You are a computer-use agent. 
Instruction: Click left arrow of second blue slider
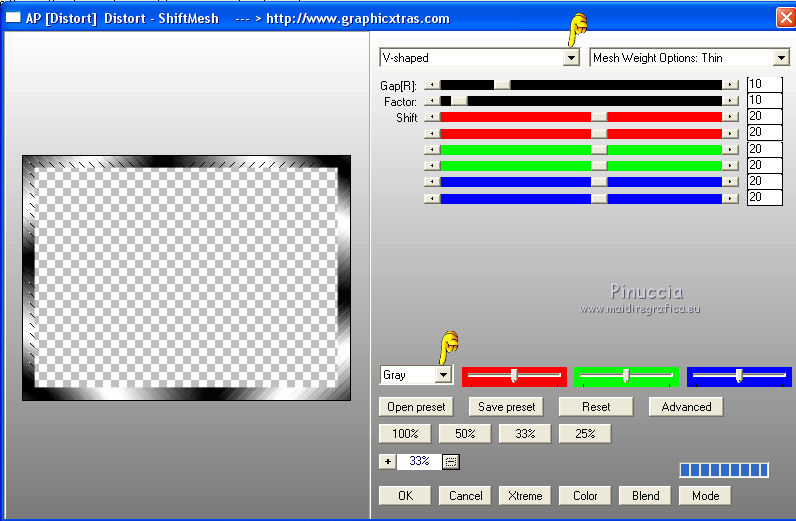tap(432, 198)
